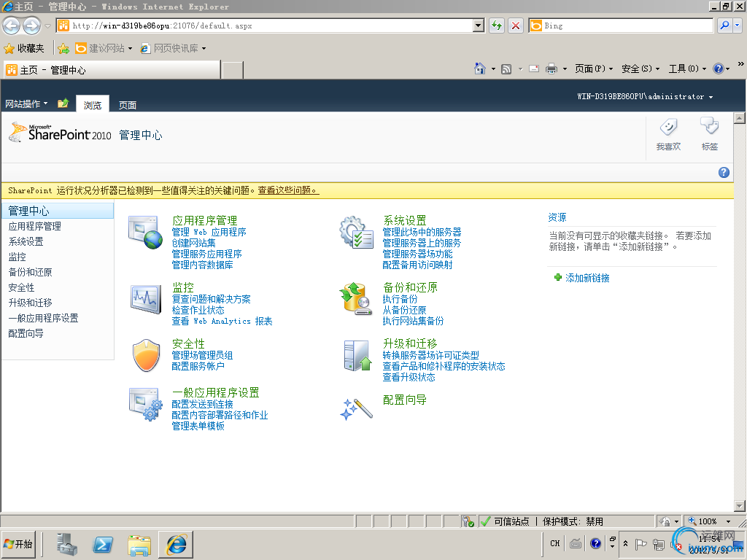
Task: Open the zoom level 100% dropdown
Action: pyautogui.click(x=728, y=521)
